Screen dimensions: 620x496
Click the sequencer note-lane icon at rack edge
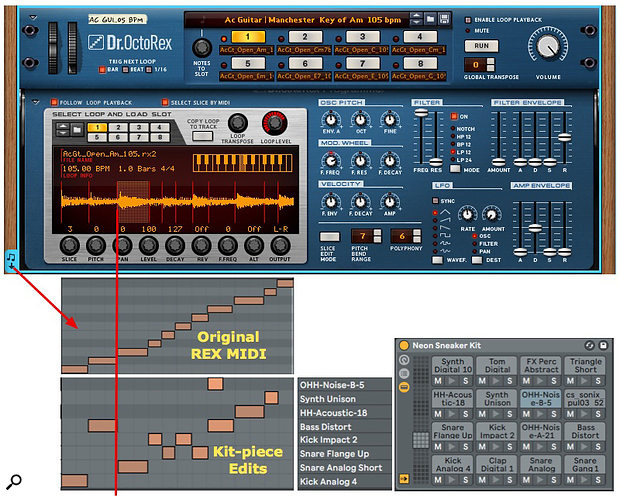click(x=11, y=261)
